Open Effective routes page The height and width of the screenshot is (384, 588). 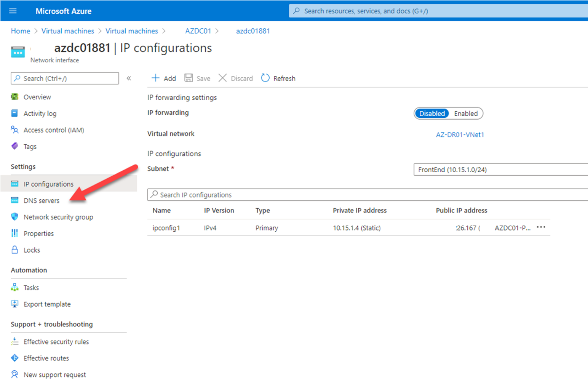[x=46, y=358]
